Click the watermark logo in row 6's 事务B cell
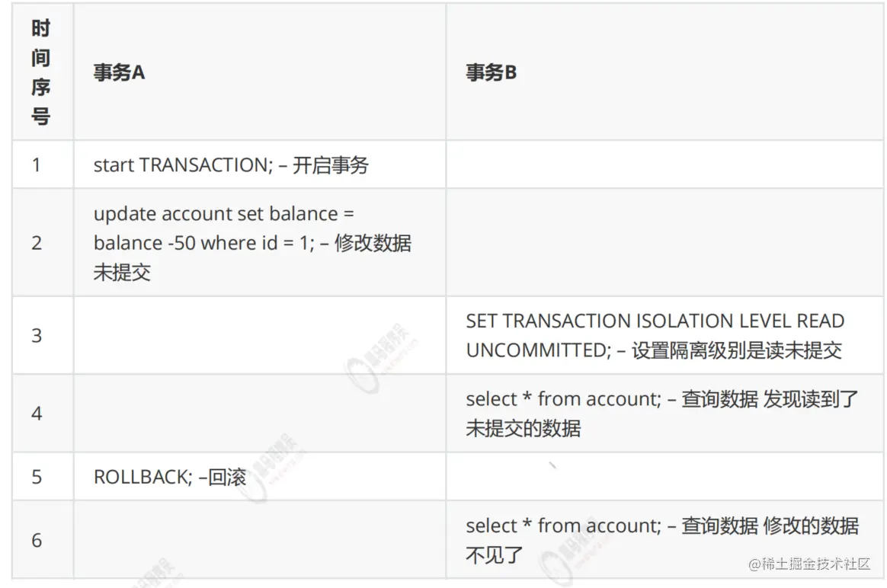 point(560,565)
